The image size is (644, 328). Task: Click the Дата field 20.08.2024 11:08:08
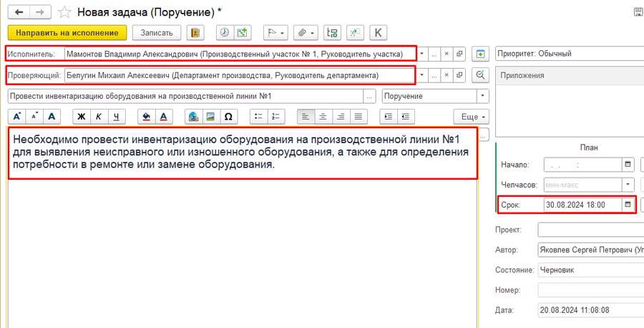[x=591, y=310]
